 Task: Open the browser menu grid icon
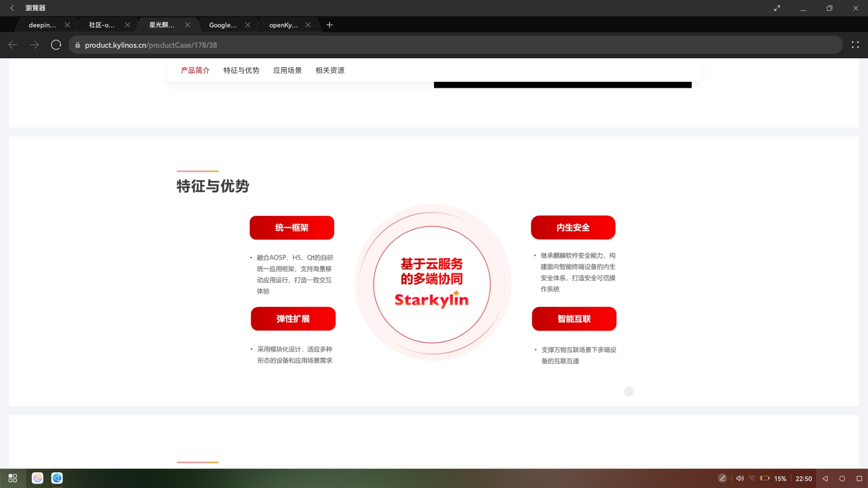(855, 45)
